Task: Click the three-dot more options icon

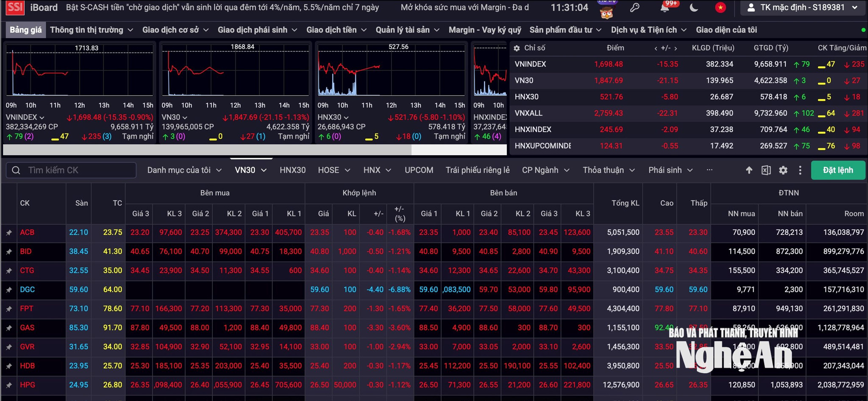Action: 800,170
